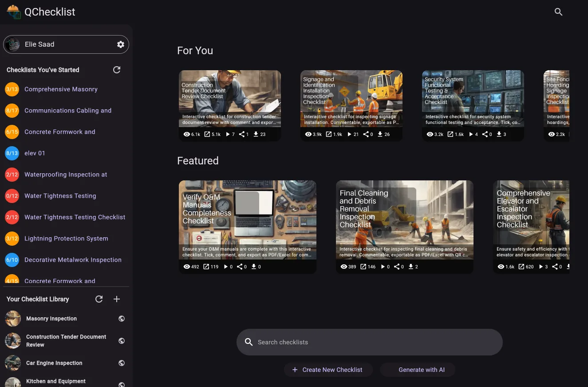Refresh Your Checklist Library

(99, 299)
